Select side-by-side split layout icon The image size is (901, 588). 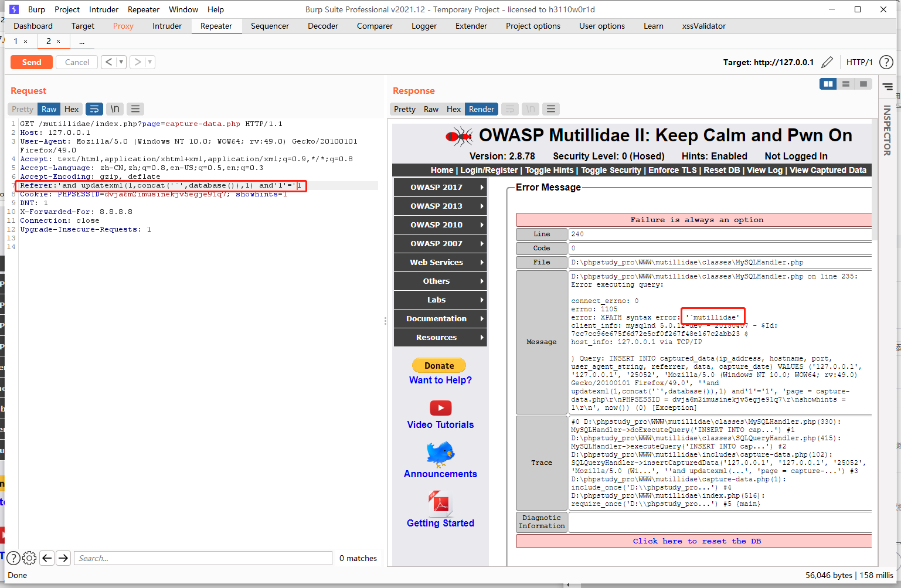pyautogui.click(x=828, y=84)
